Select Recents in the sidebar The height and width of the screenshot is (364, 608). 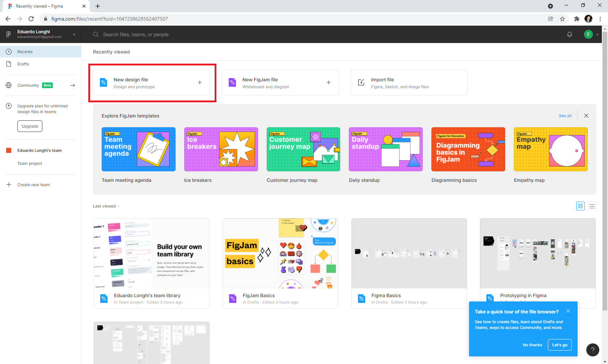pos(41,52)
